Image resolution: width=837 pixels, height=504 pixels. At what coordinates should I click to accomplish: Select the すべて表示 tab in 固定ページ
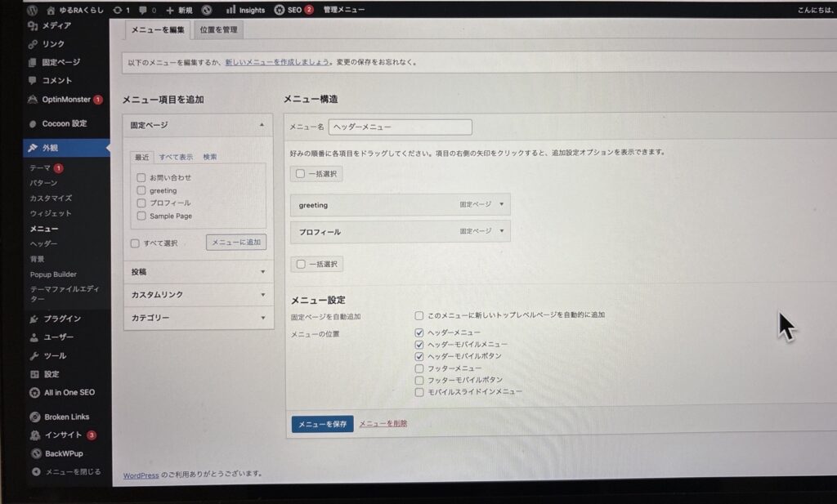(176, 157)
